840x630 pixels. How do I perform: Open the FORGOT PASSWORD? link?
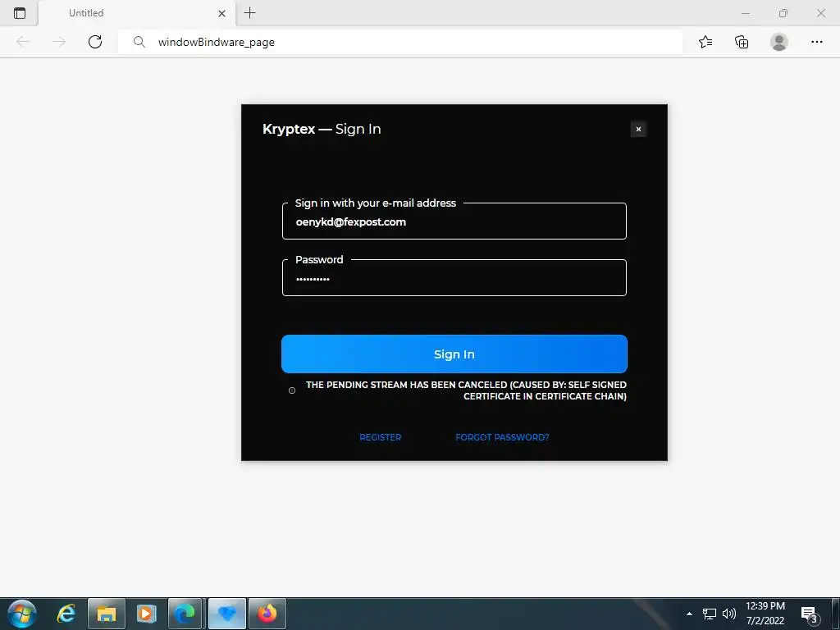tap(502, 437)
